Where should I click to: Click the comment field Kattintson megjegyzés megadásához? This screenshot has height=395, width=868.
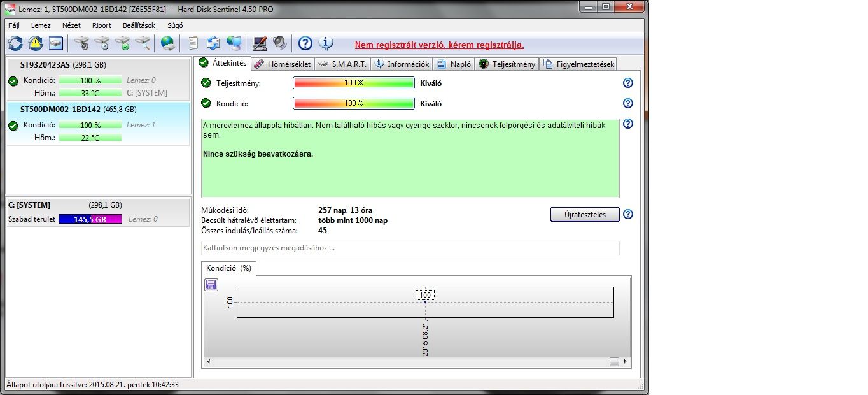(x=410, y=248)
